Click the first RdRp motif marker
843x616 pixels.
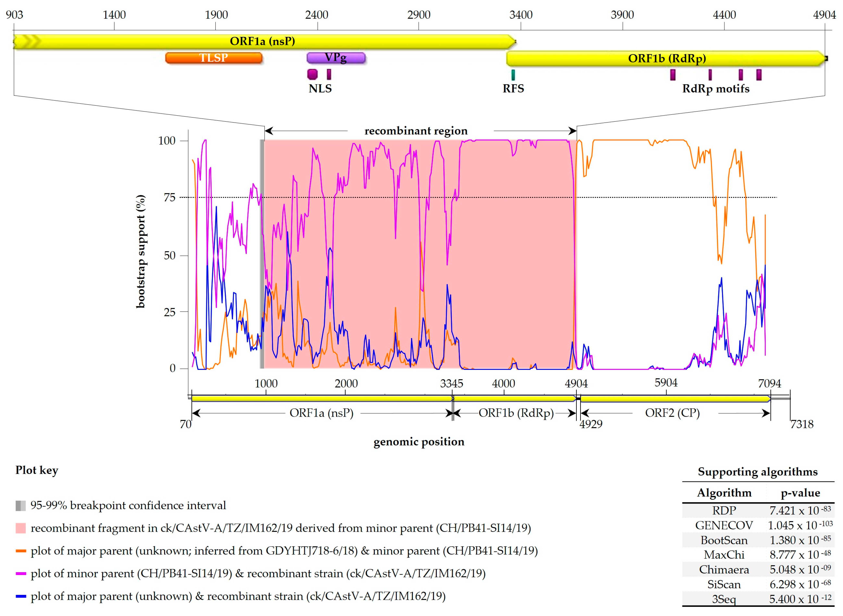672,75
